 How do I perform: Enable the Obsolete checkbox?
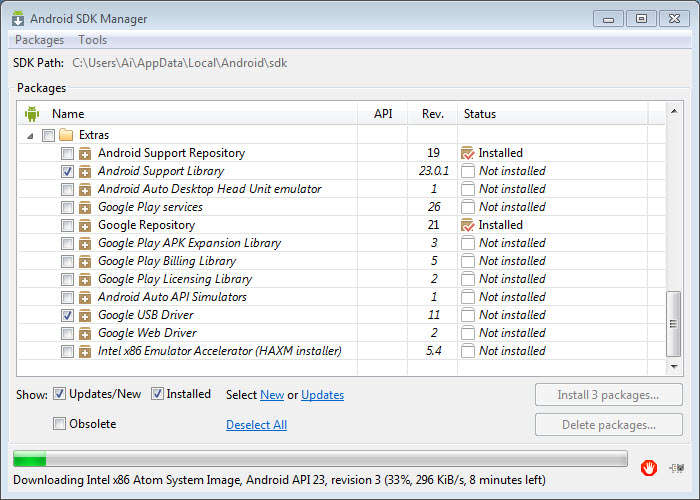click(60, 424)
